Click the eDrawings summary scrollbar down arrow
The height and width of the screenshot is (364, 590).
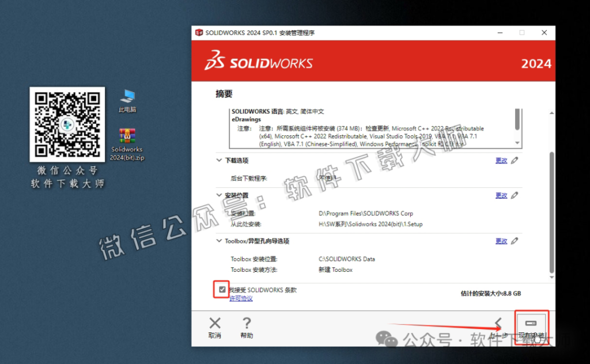pyautogui.click(x=518, y=143)
